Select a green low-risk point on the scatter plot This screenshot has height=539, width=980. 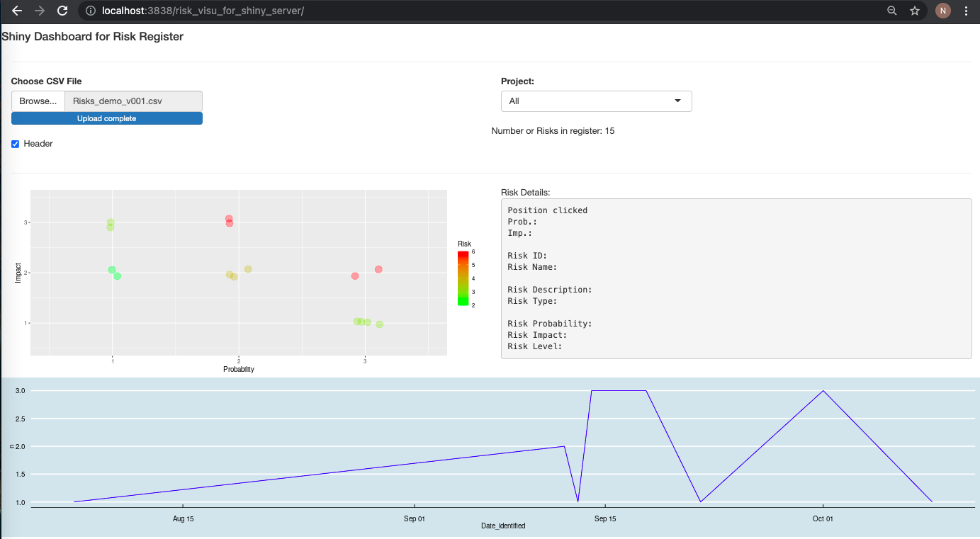click(x=111, y=269)
